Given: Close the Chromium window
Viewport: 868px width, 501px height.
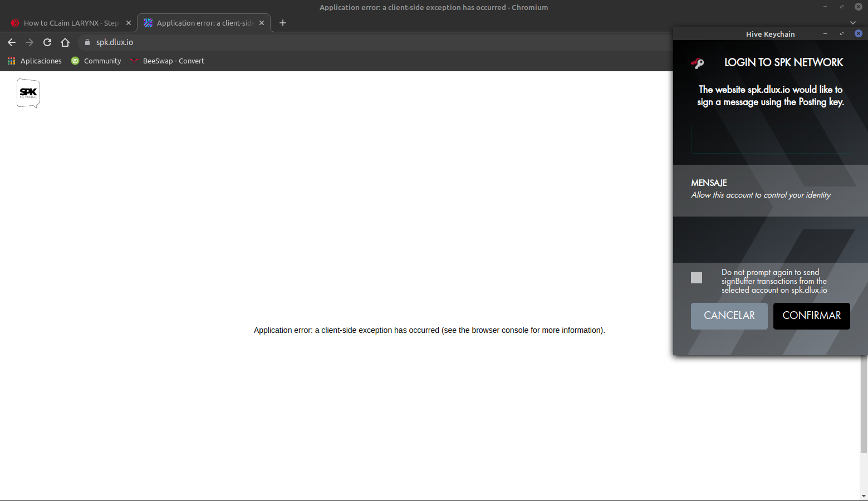Looking at the screenshot, I should click(859, 7).
